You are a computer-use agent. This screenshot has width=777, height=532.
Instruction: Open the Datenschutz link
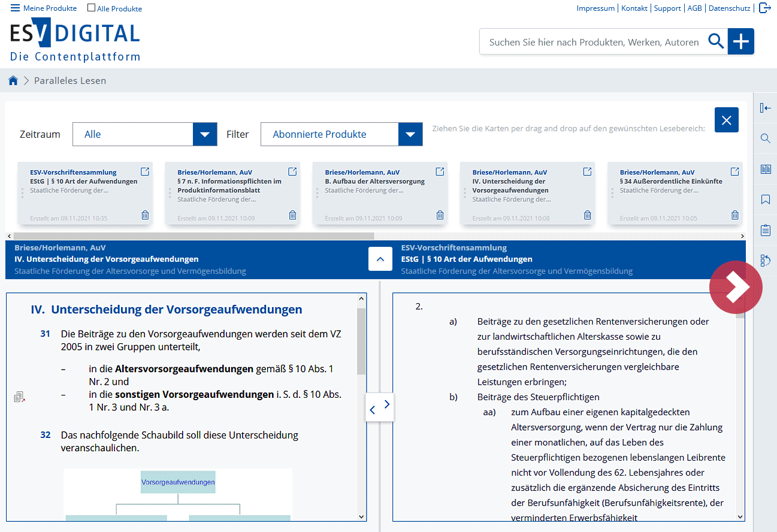click(729, 8)
